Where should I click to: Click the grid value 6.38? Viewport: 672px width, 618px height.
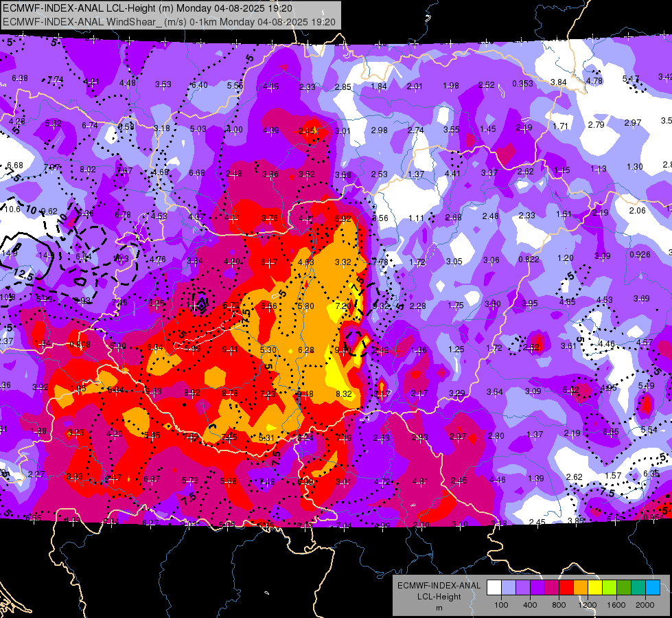[x=20, y=78]
